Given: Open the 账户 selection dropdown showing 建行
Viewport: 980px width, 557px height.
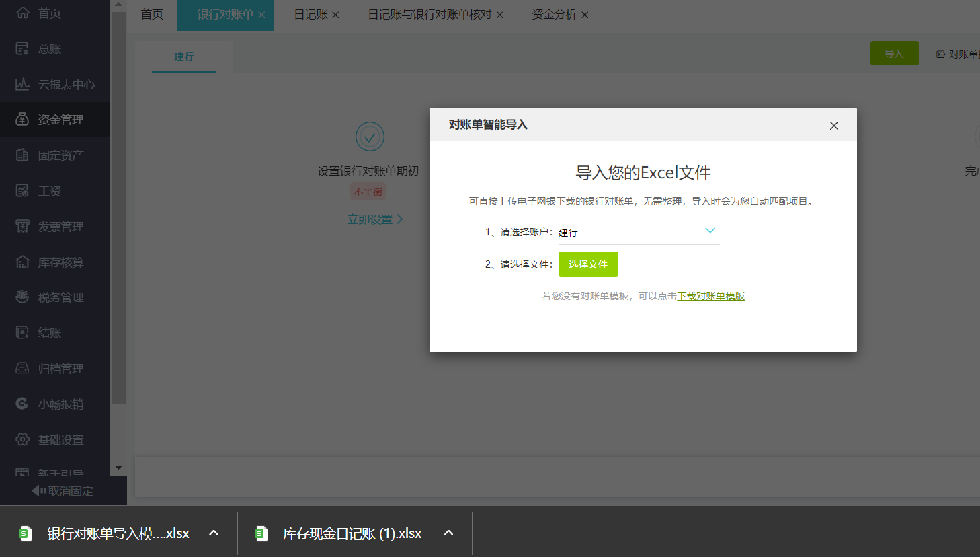Looking at the screenshot, I should pos(710,230).
